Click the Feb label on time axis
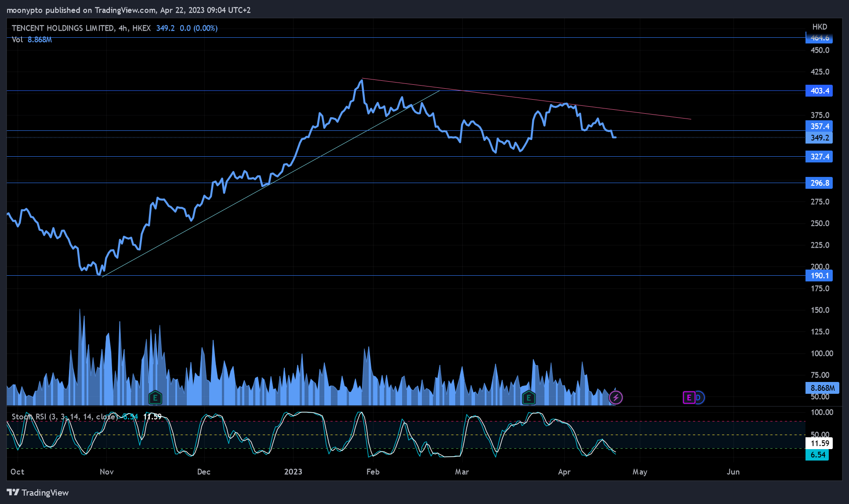The height and width of the screenshot is (504, 849). (373, 472)
